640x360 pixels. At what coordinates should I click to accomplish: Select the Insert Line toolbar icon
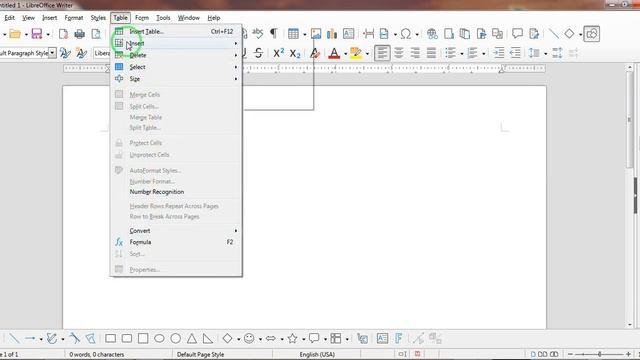click(553, 34)
